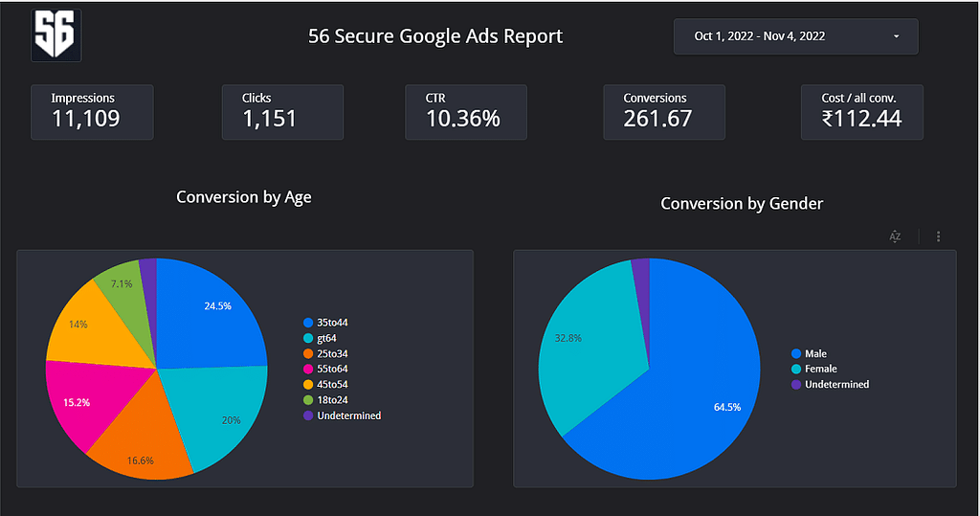Click the AZ sort icon above gender chart
Screen dimensions: 980x516
point(895,236)
